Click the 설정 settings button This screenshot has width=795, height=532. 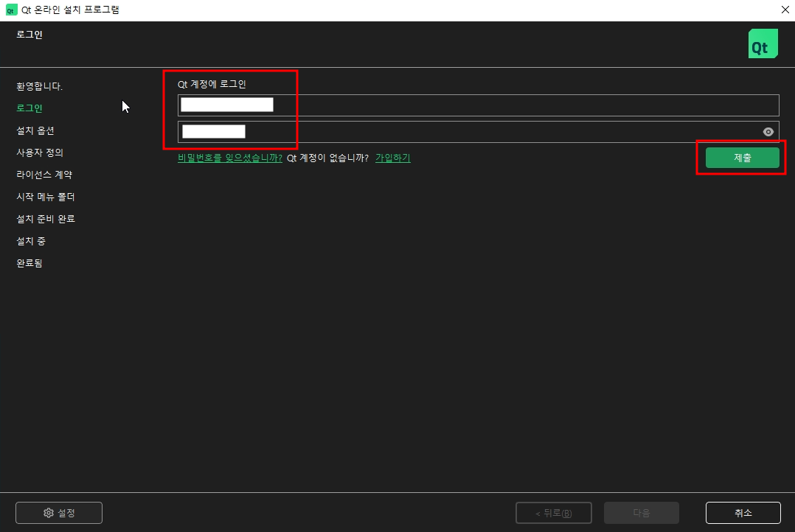(59, 513)
